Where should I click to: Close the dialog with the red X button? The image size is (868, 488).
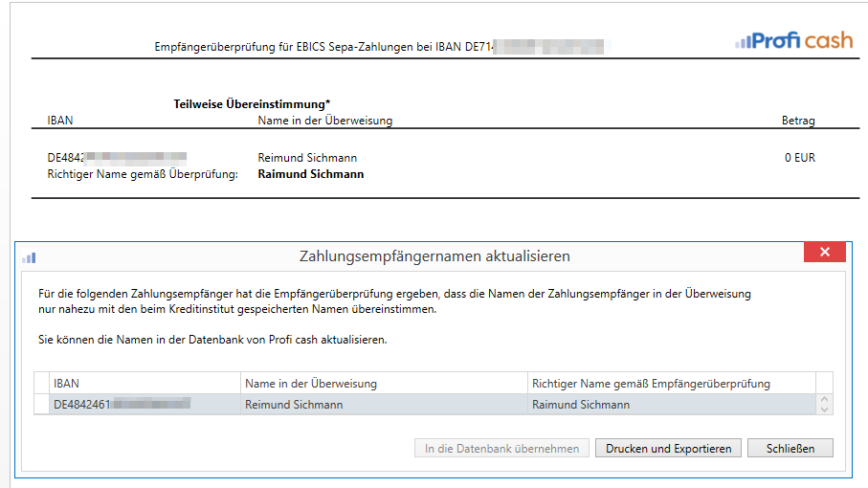[824, 253]
